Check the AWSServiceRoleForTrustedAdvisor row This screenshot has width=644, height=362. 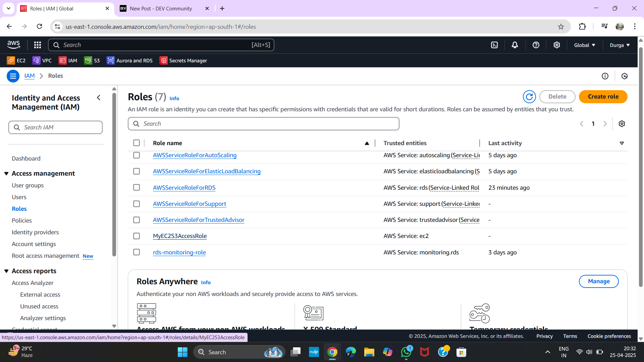pos(137,220)
